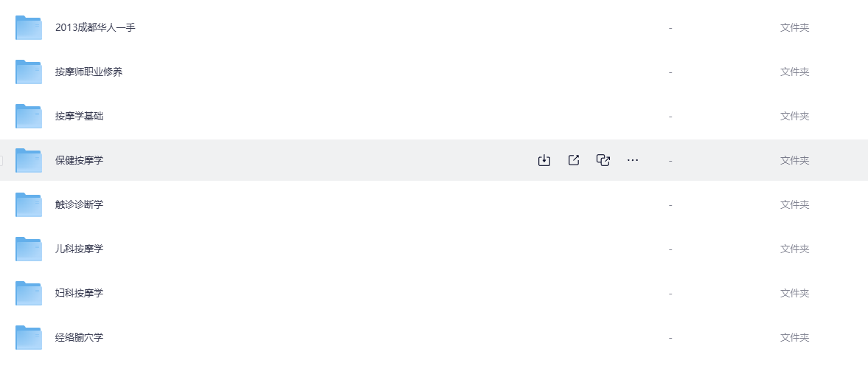This screenshot has width=868, height=366.
Task: Open the 按摩学基础 folder name link
Action: (x=79, y=117)
